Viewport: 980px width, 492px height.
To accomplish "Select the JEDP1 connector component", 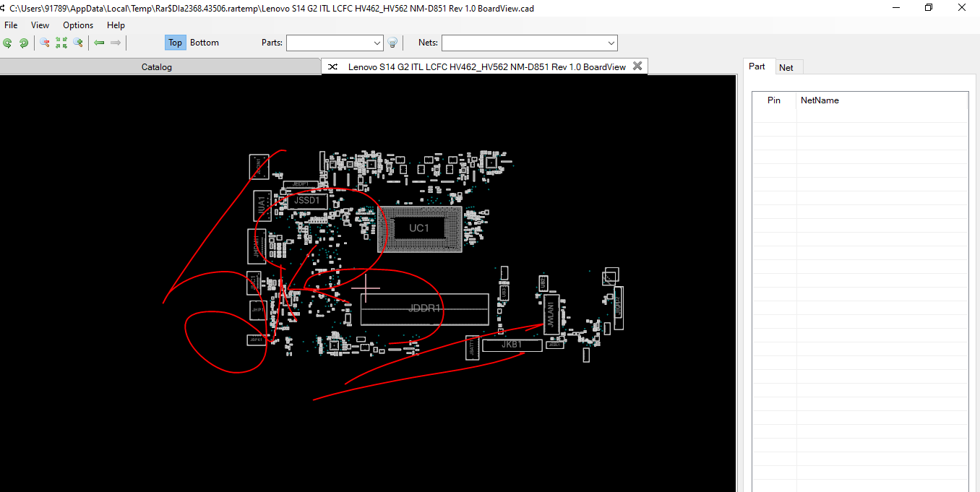I will (x=301, y=184).
